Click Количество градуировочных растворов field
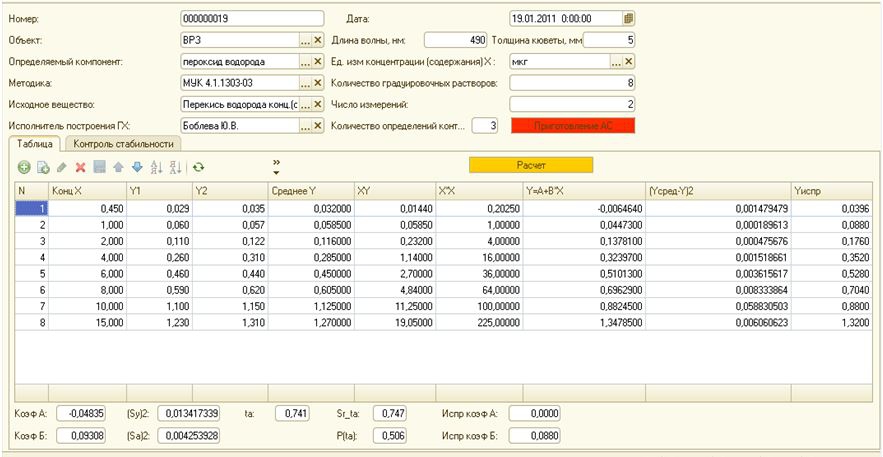This screenshot has width=883, height=457. point(573,83)
